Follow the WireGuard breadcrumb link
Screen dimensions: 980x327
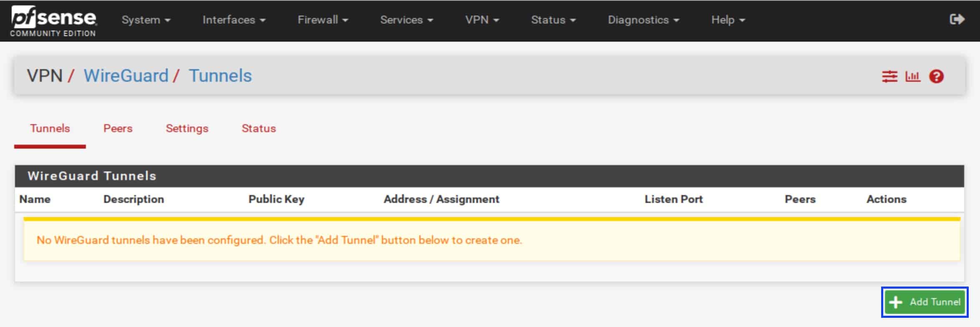pyautogui.click(x=126, y=76)
